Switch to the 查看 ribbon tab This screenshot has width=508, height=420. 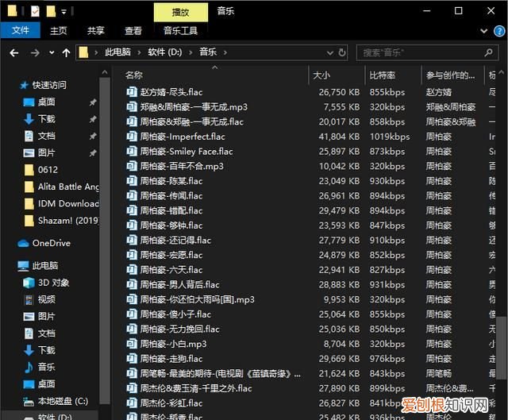(133, 30)
